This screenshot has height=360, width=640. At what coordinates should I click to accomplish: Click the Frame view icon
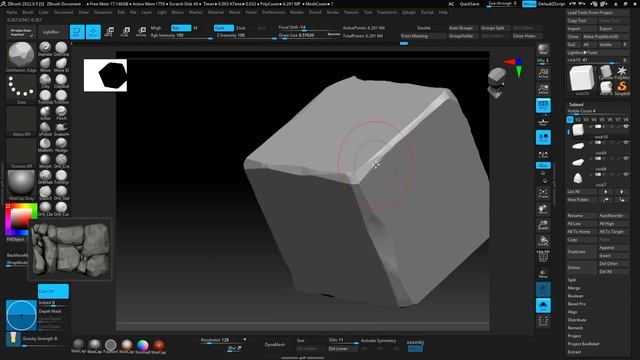(x=543, y=193)
